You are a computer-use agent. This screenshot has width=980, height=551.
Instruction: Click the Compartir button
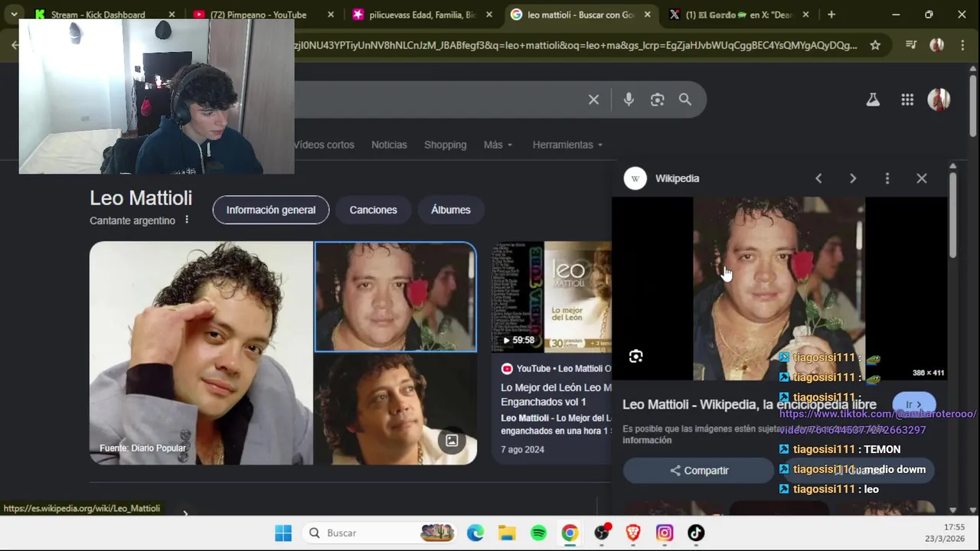click(699, 471)
